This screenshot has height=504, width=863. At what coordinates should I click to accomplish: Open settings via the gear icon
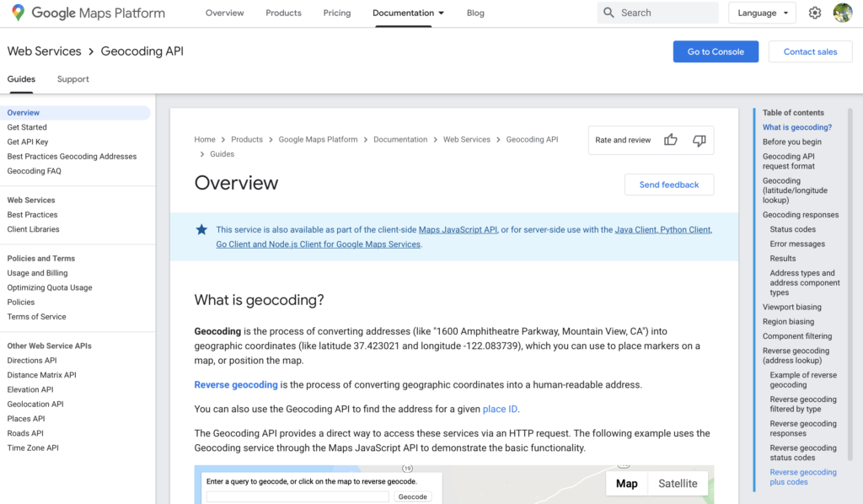[815, 13]
